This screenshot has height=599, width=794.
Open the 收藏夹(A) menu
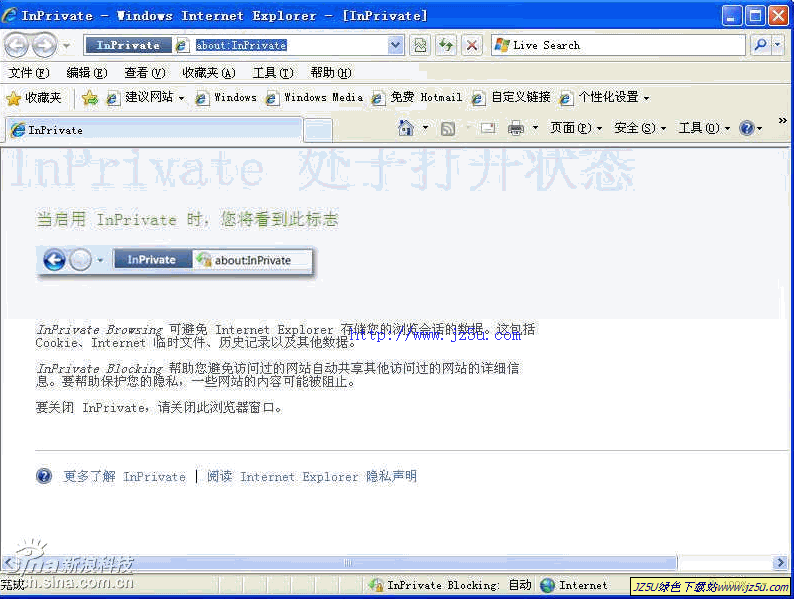209,73
